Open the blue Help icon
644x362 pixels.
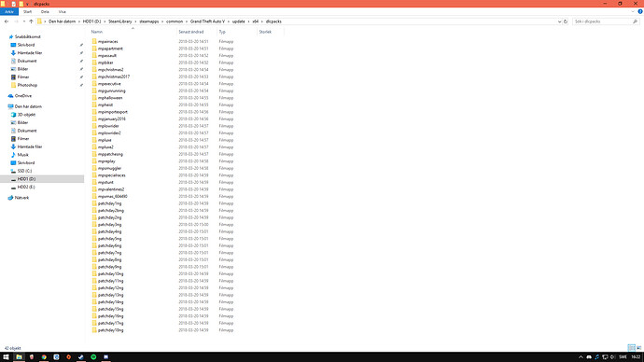point(640,11)
